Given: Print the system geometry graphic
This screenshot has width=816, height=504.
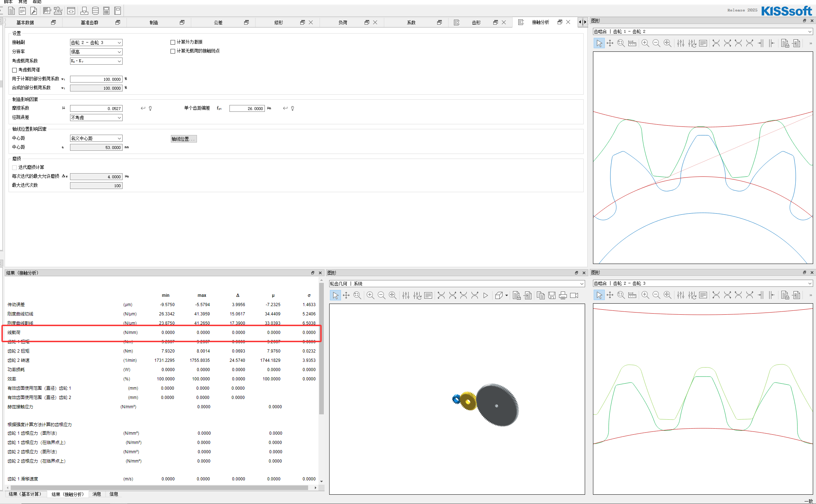Looking at the screenshot, I should coord(563,295).
